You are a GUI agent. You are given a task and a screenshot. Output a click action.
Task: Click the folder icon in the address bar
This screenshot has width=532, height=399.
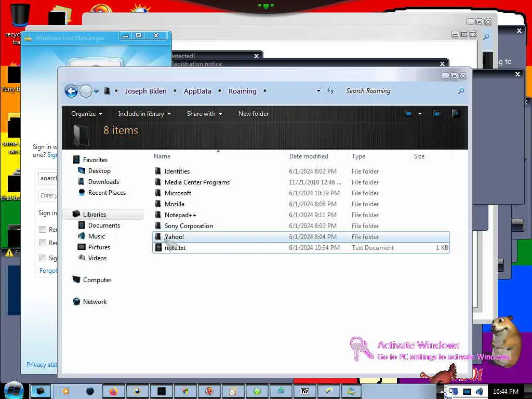click(107, 91)
